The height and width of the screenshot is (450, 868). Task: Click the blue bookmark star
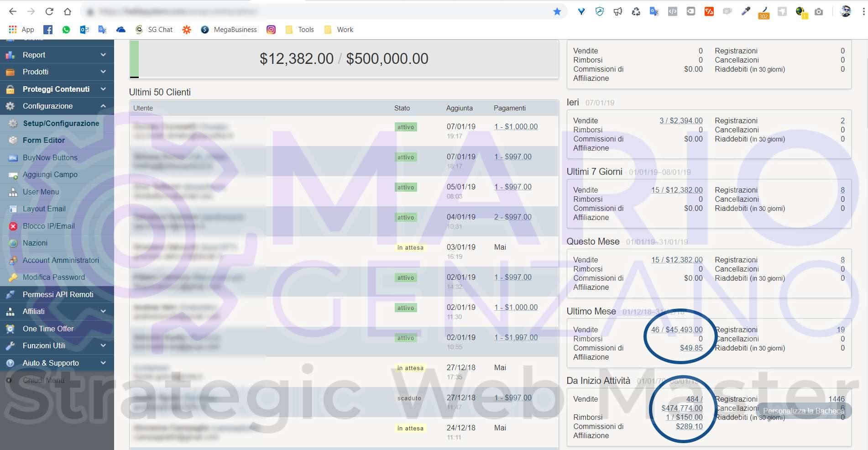(557, 11)
